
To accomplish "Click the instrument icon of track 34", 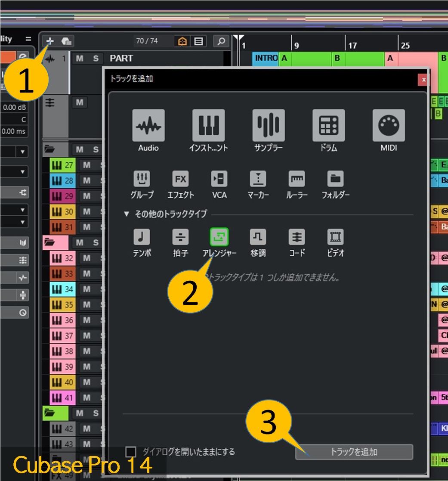I will pyautogui.click(x=56, y=289).
